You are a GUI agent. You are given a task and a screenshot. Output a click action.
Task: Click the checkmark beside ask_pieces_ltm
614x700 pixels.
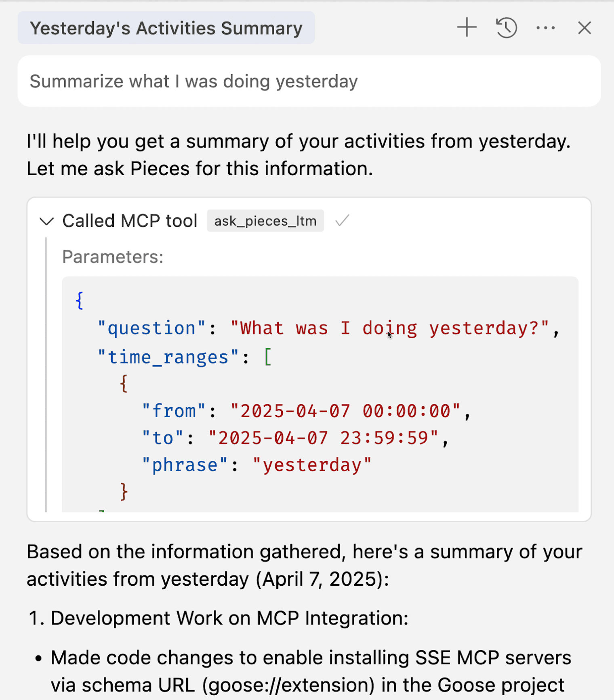[342, 221]
